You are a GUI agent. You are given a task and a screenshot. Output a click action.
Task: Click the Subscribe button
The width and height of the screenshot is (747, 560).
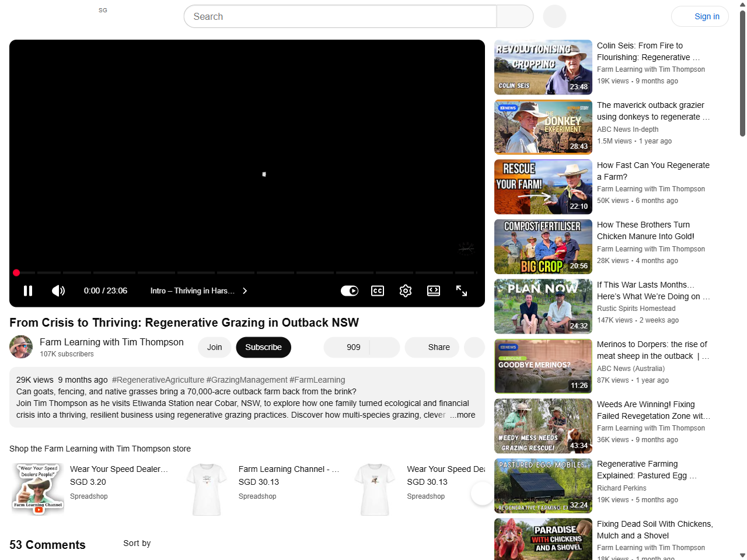tap(263, 347)
